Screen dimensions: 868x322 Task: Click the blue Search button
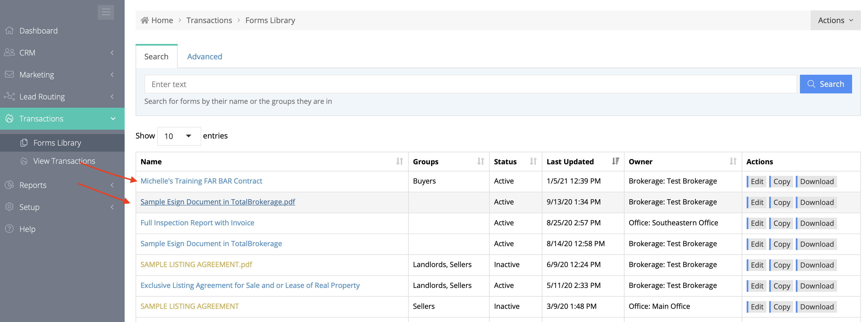point(825,84)
